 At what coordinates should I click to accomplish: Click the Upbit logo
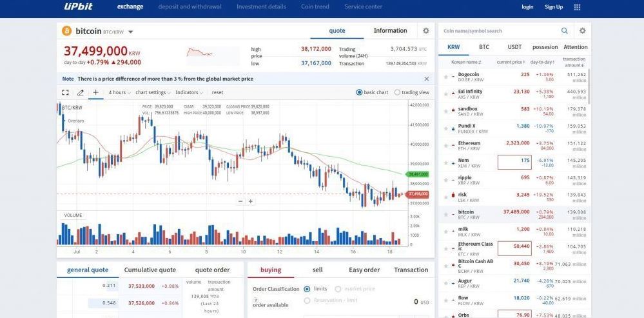tap(78, 6)
